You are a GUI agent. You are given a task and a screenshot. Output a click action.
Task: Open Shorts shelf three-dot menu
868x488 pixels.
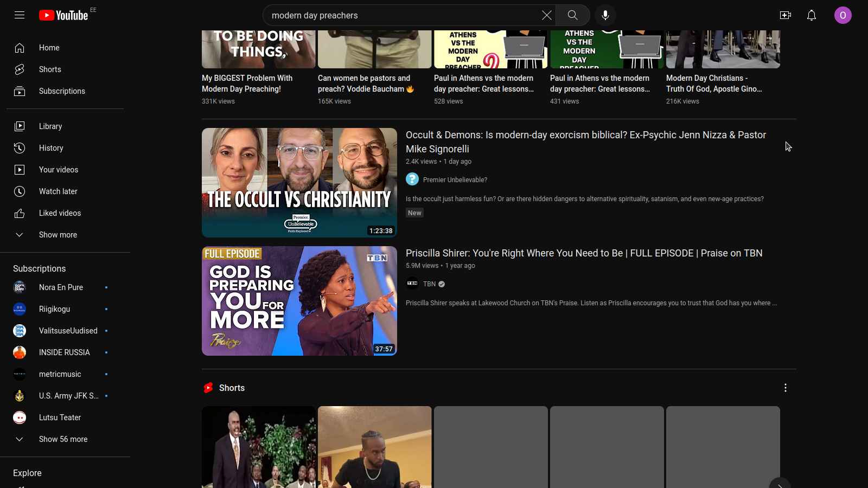pyautogui.click(x=785, y=388)
